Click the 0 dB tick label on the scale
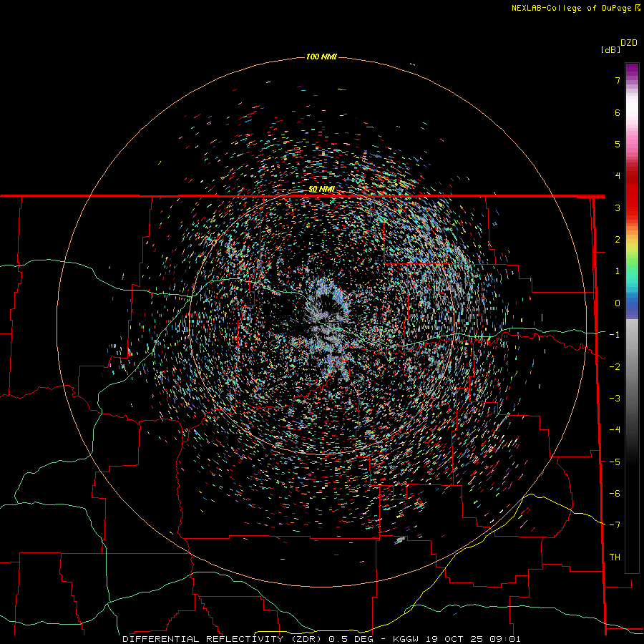 (618, 303)
